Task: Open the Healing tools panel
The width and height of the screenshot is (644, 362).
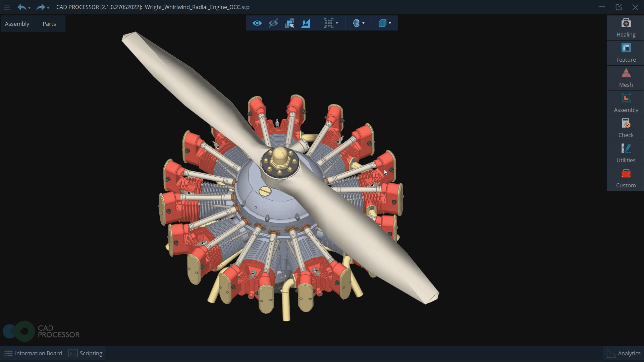Action: 626,28
